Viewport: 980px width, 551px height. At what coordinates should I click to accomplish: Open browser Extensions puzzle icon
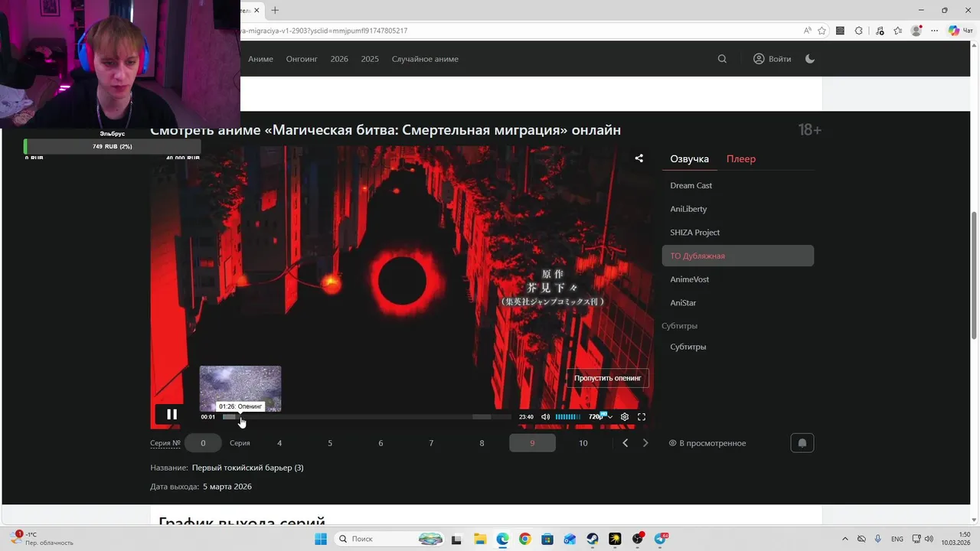coord(859,31)
